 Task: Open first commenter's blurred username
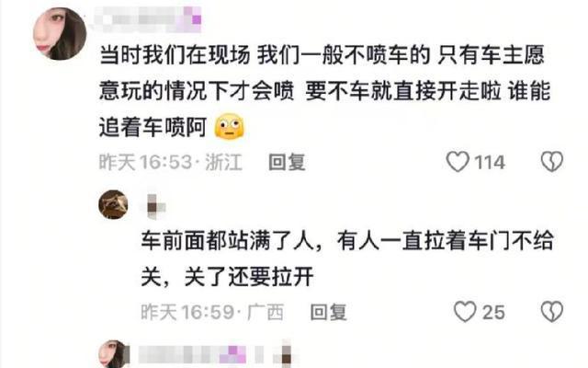[x=147, y=18]
